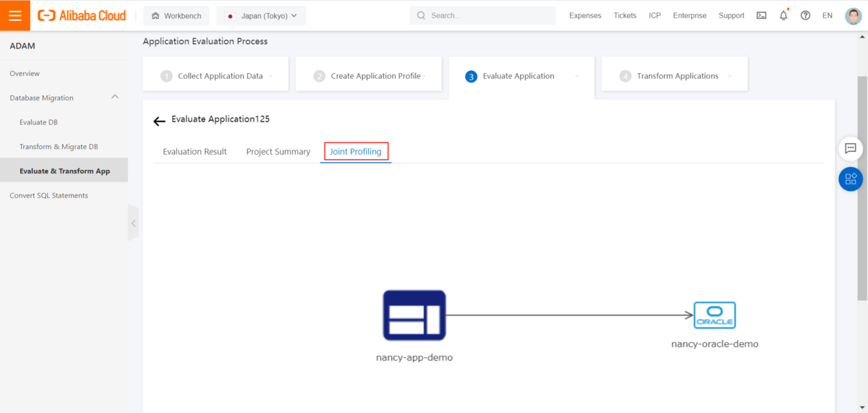Open the Tickets top menu

coord(625,15)
